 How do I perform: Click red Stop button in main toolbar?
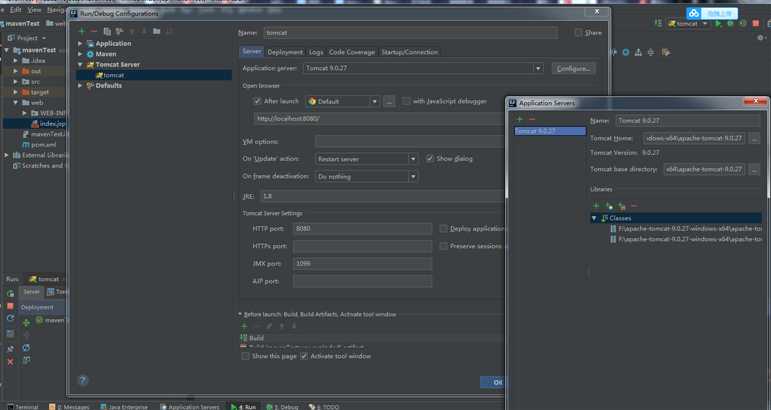756,24
